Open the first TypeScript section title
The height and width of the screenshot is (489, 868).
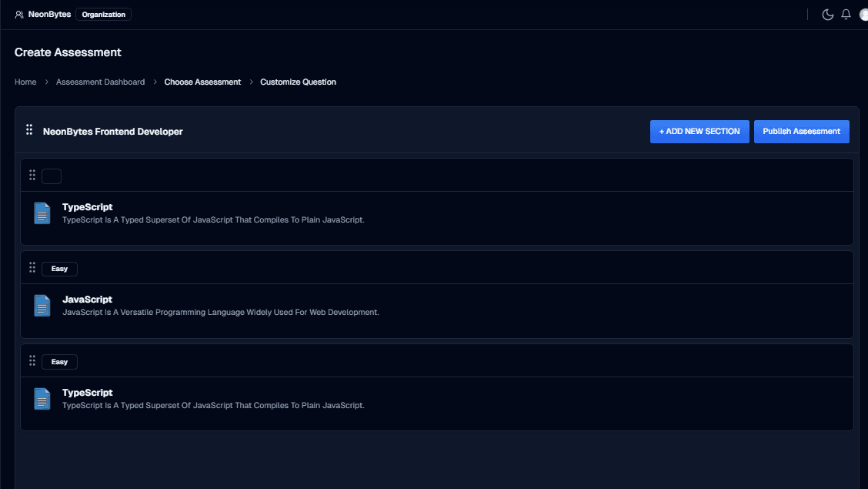pyautogui.click(x=88, y=206)
